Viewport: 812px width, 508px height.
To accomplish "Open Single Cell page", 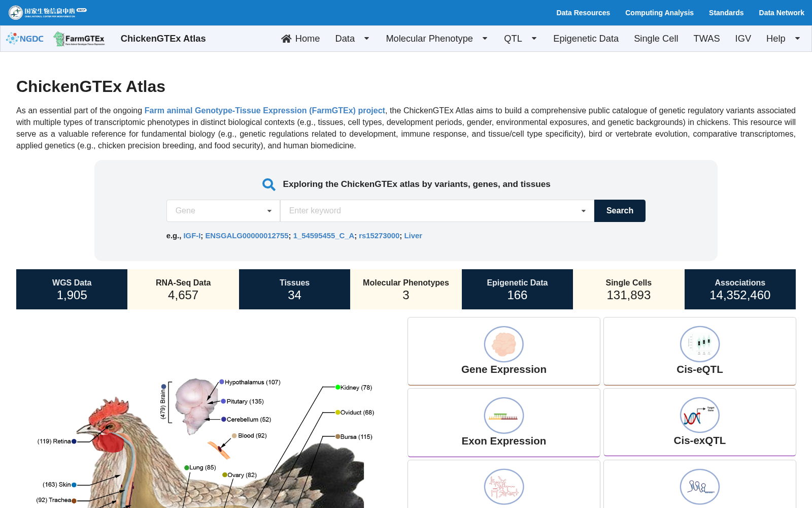I will point(656,39).
